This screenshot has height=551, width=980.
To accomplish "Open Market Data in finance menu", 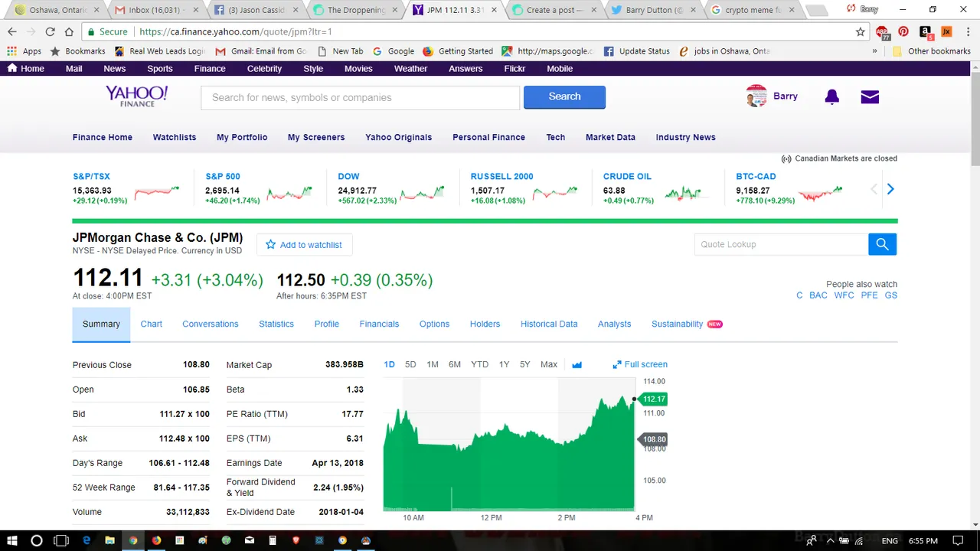I will pos(610,137).
